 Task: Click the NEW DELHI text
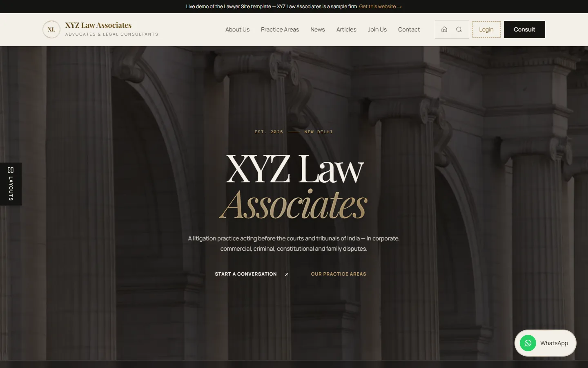(318, 132)
